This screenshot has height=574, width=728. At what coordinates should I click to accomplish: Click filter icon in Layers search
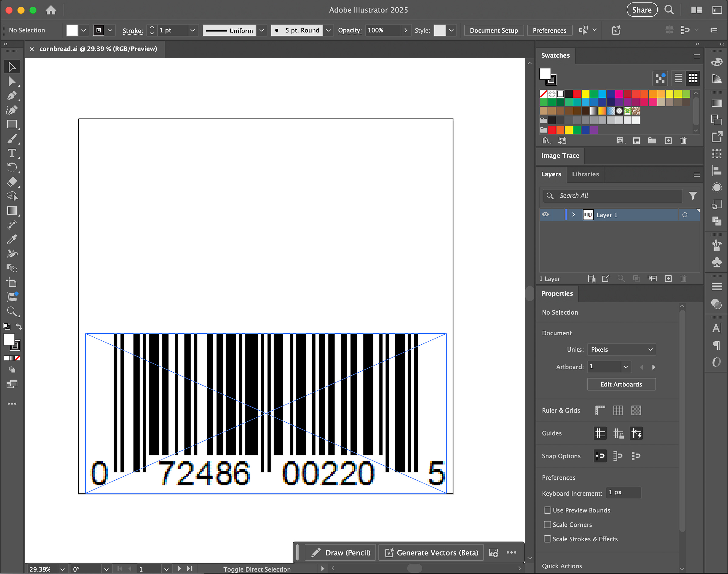(693, 196)
